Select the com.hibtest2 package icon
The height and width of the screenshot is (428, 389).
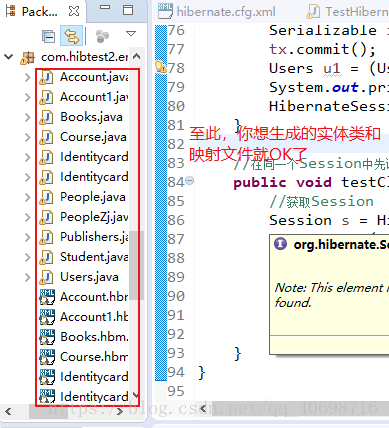27,57
